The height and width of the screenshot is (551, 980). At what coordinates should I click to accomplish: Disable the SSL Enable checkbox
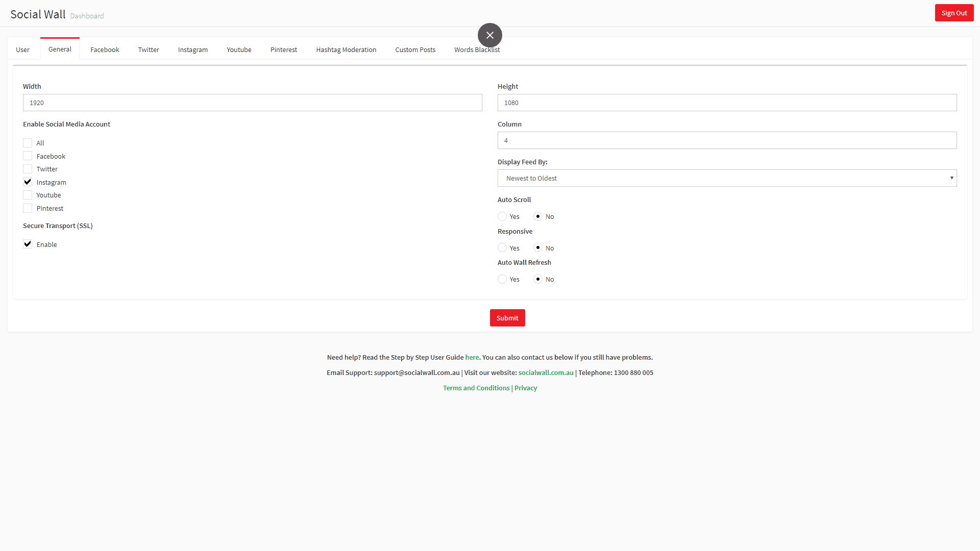28,244
